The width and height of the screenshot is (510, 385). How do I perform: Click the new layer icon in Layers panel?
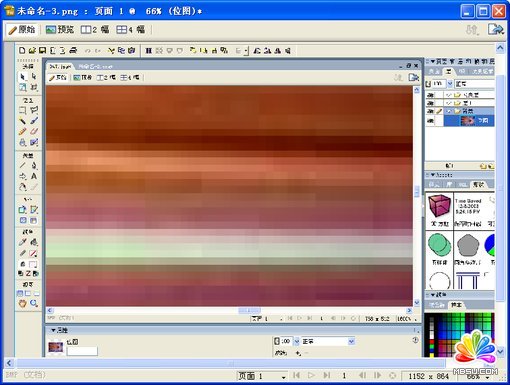click(x=483, y=166)
